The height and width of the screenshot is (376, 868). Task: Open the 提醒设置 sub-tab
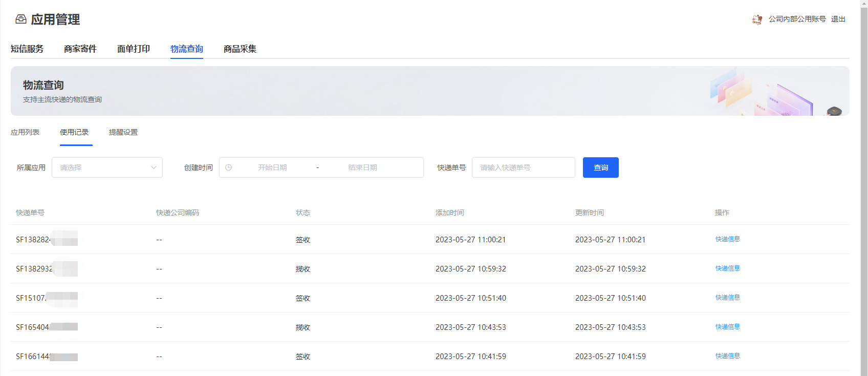pos(123,132)
